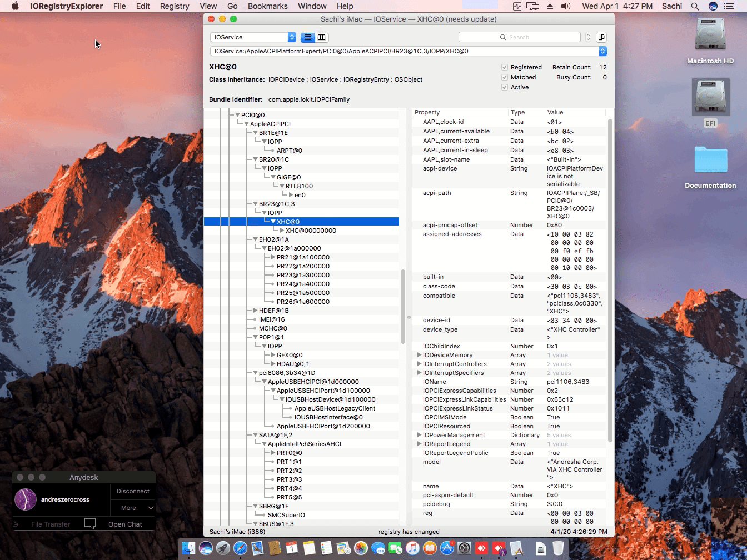
Task: Click Disconnect in AnyDesk window
Action: [133, 491]
